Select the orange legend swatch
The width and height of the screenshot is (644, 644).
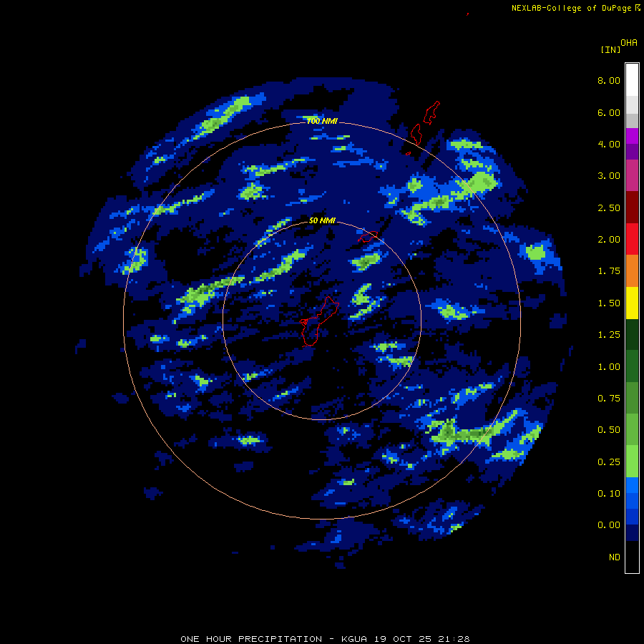(x=632, y=270)
